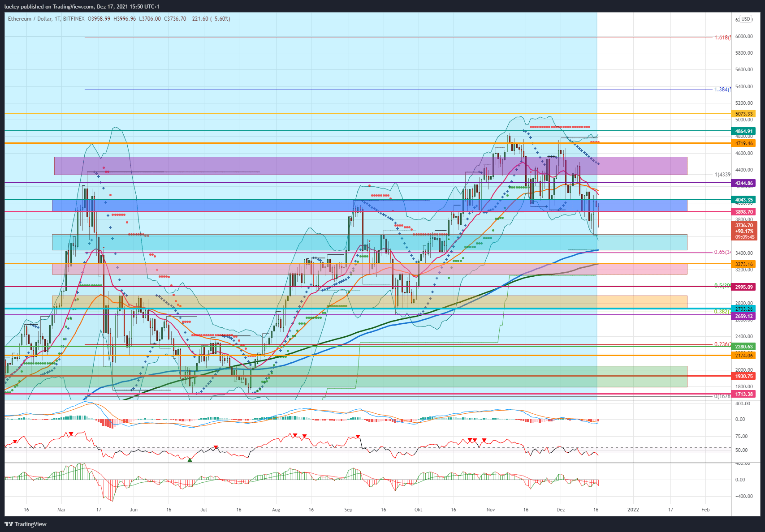Click the Mai label on the time axis
Viewport: 765px width, 532px height.
tap(61, 510)
